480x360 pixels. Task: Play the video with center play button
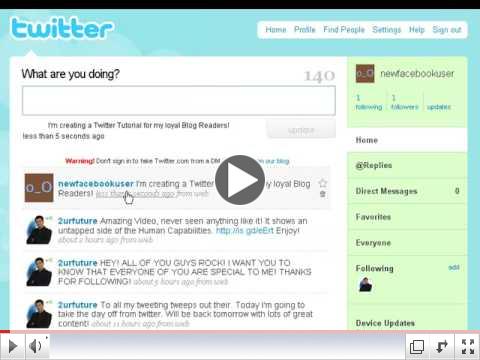tap(240, 180)
